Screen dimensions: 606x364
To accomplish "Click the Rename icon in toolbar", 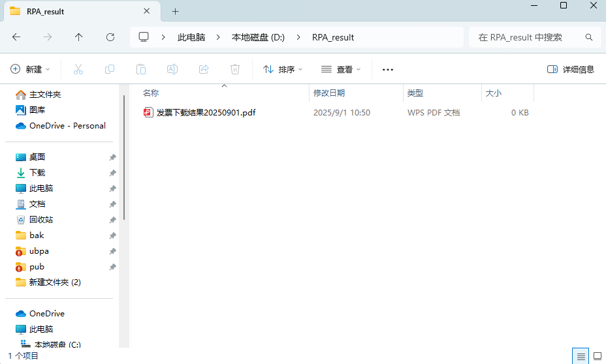I will click(172, 69).
